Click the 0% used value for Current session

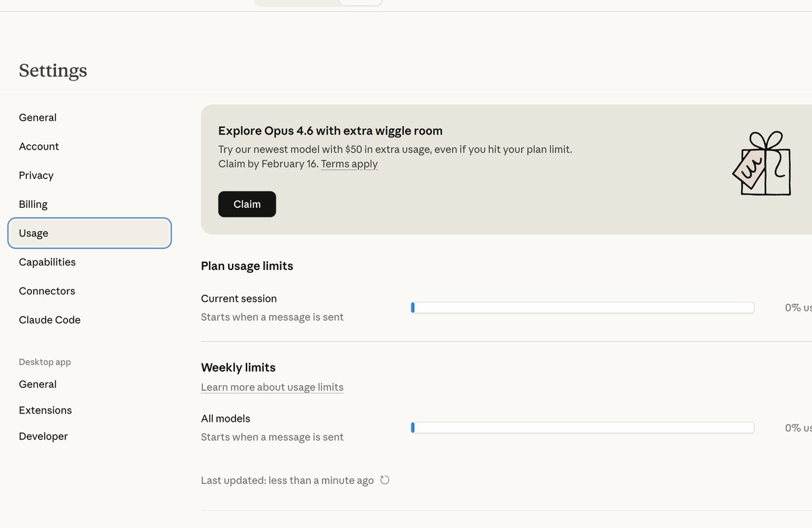coord(798,307)
